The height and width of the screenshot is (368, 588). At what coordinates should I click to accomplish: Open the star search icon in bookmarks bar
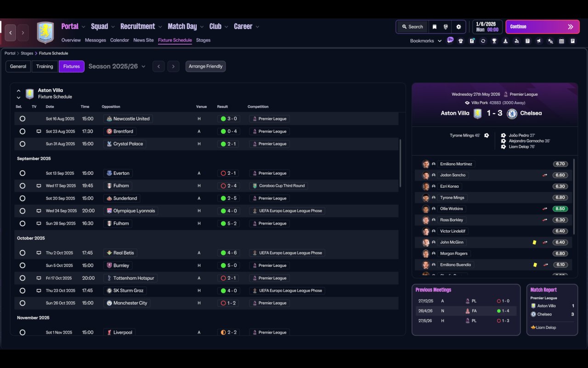point(550,41)
